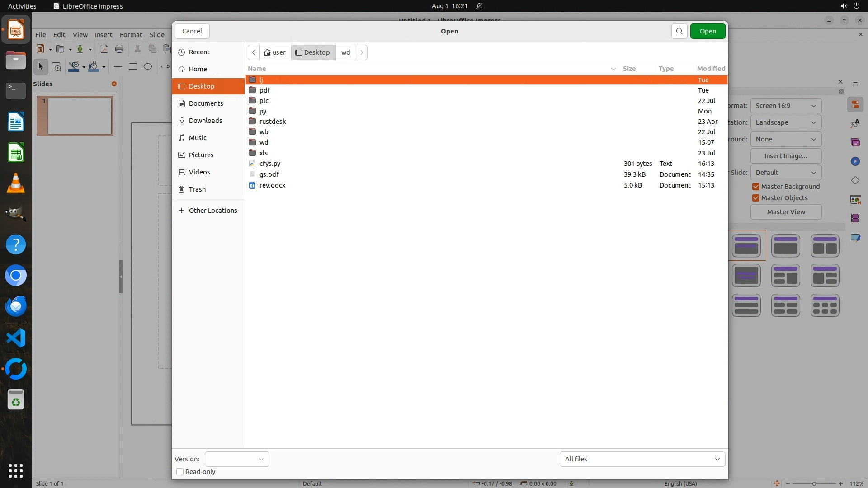Open the sidebar Gallery icon
The width and height of the screenshot is (868, 488).
[x=855, y=143]
